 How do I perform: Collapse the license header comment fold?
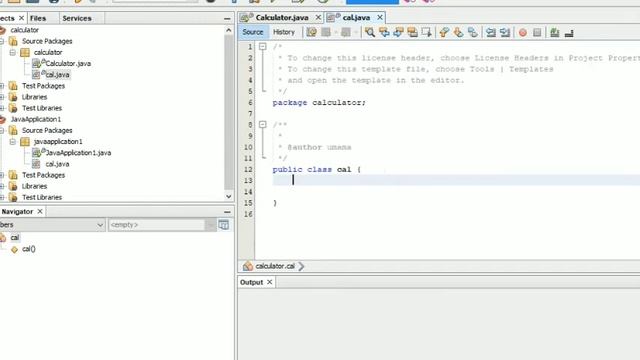262,47
